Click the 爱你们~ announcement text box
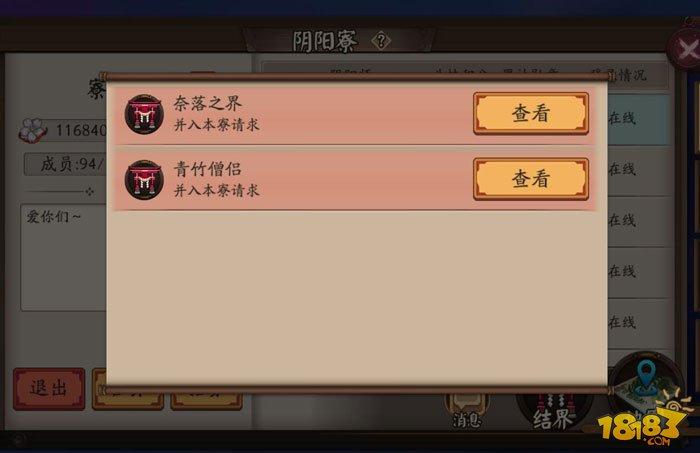 pos(63,258)
